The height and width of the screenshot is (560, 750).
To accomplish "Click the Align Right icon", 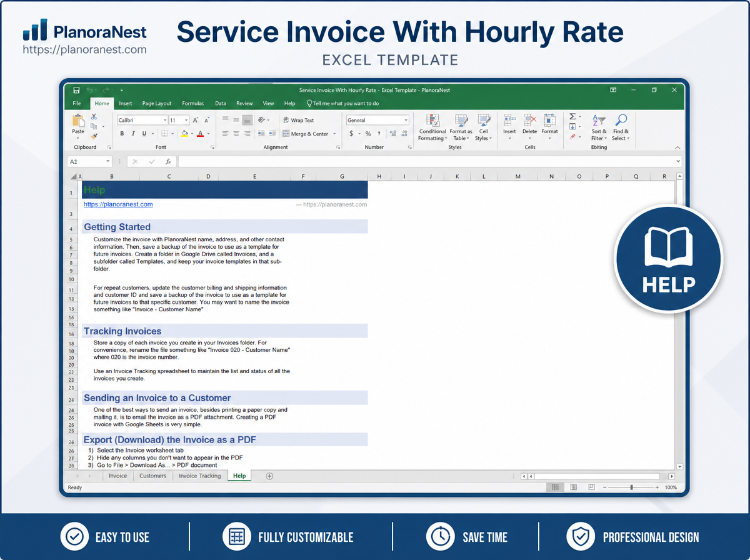I will pos(247,134).
